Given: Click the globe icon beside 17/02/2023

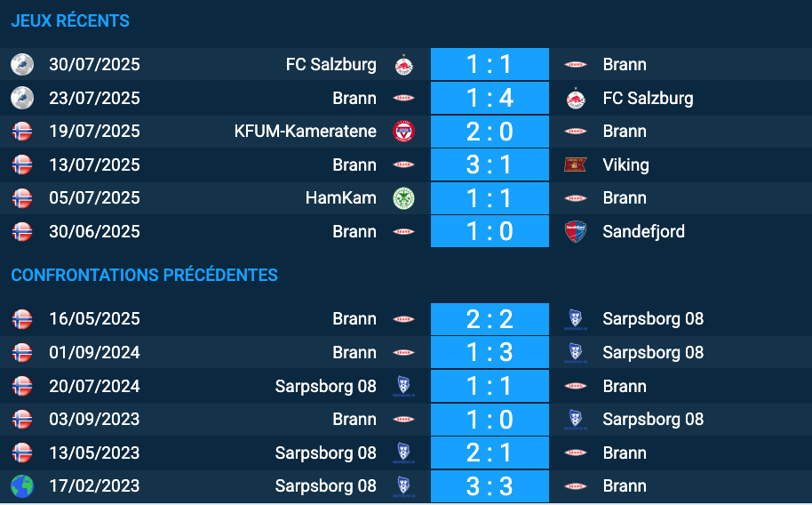Looking at the screenshot, I should (21, 486).
